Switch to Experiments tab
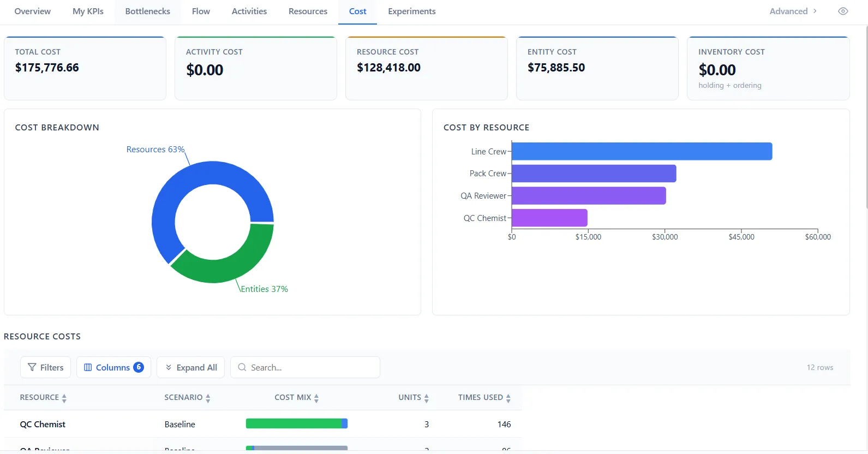 (x=412, y=11)
